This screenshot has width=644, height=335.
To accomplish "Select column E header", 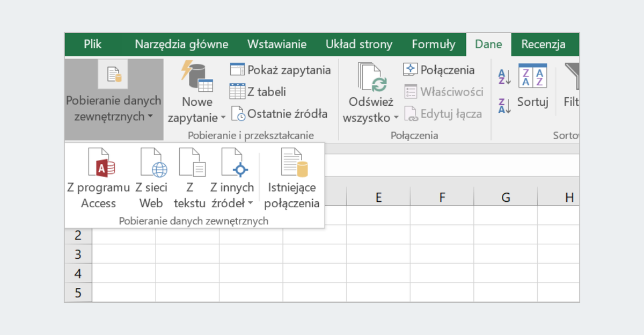I will pyautogui.click(x=378, y=198).
